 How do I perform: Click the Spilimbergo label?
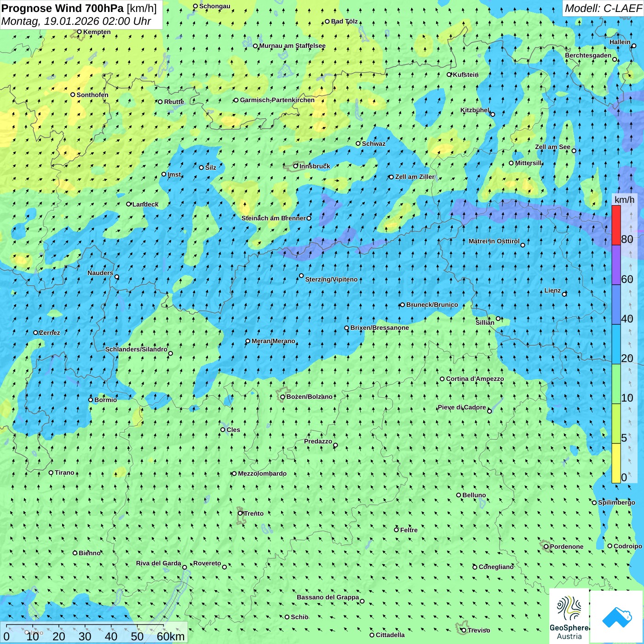pos(616,502)
